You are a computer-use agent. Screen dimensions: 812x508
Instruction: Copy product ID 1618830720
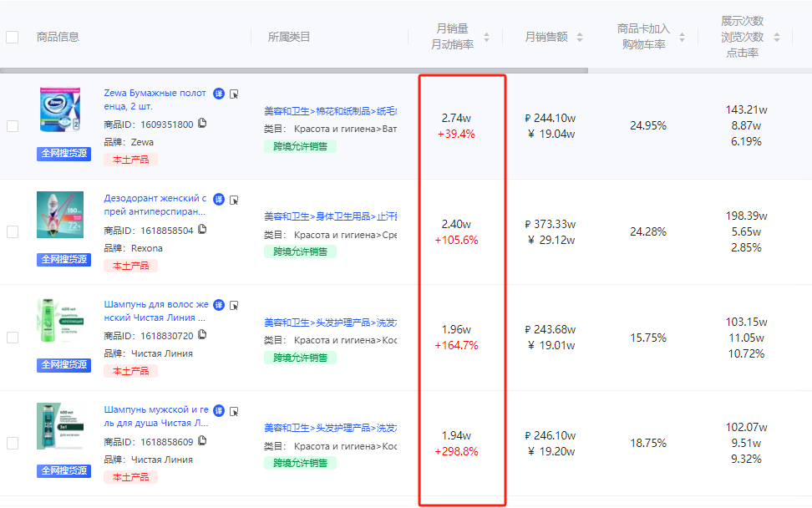[202, 335]
